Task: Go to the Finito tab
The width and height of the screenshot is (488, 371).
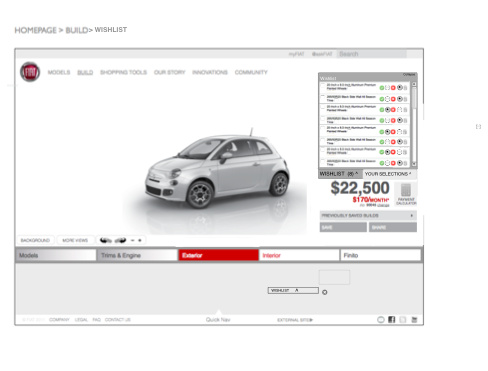Action: [x=380, y=255]
